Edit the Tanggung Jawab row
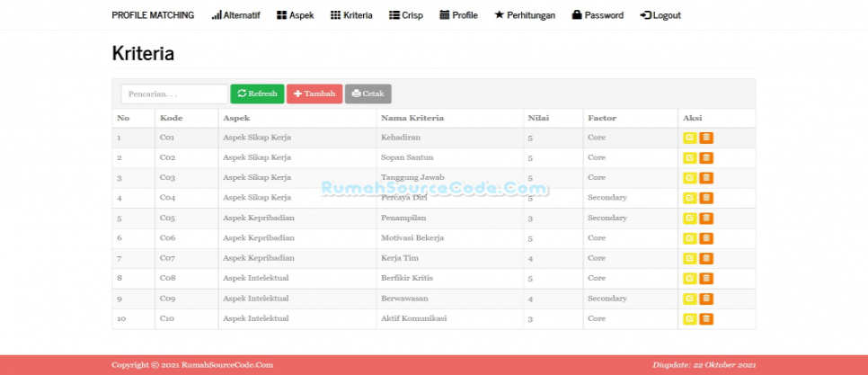 click(x=690, y=178)
